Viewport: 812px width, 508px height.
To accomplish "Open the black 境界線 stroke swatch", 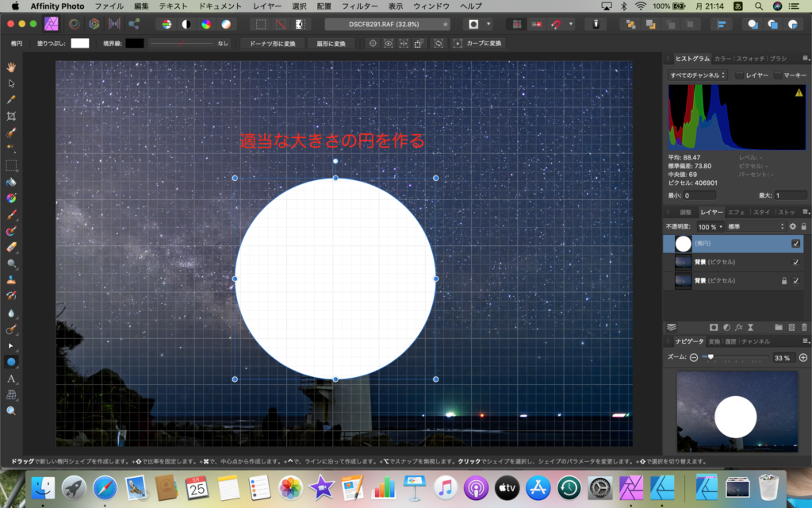I will [x=134, y=44].
